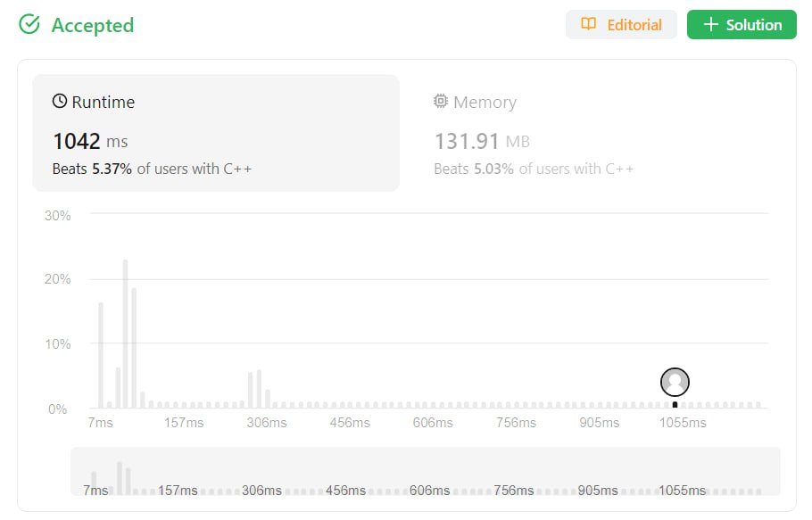Switch to the Runtime stats card
Image resolution: width=812 pixels, height=520 pixels.
click(x=215, y=132)
